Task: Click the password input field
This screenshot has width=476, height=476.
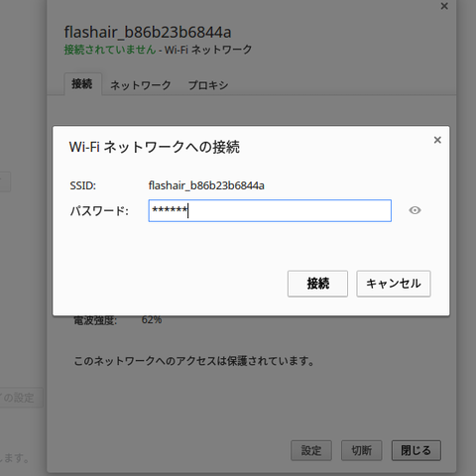Action: 270,210
